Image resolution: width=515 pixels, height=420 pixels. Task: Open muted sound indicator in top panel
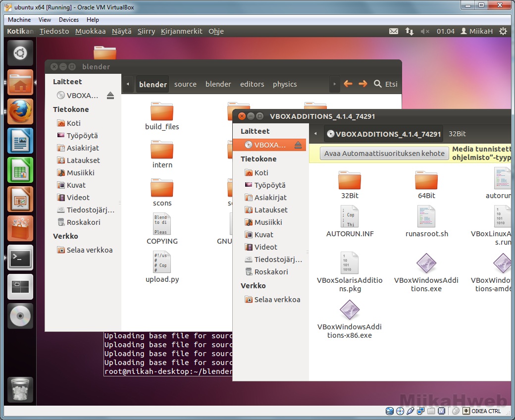tap(425, 31)
